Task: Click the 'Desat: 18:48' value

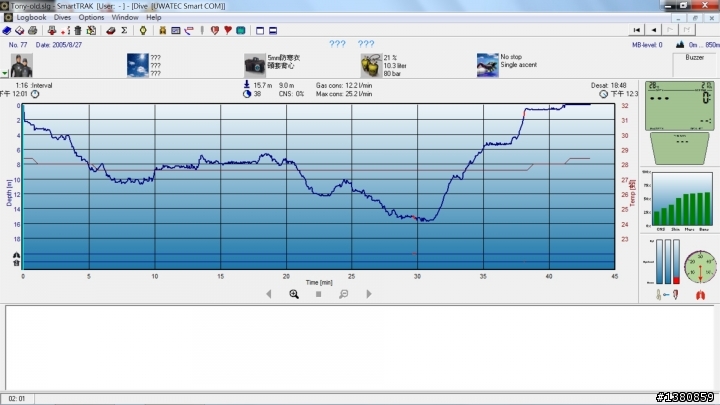Action: pos(608,85)
